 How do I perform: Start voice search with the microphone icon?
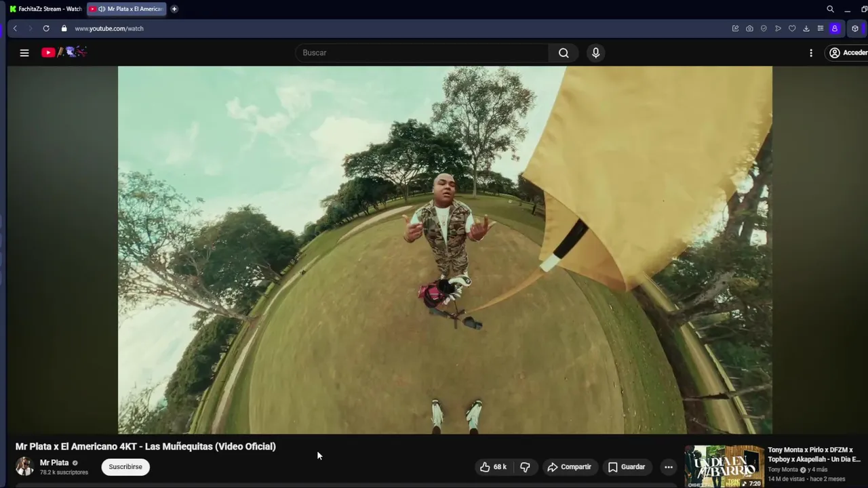pos(595,53)
